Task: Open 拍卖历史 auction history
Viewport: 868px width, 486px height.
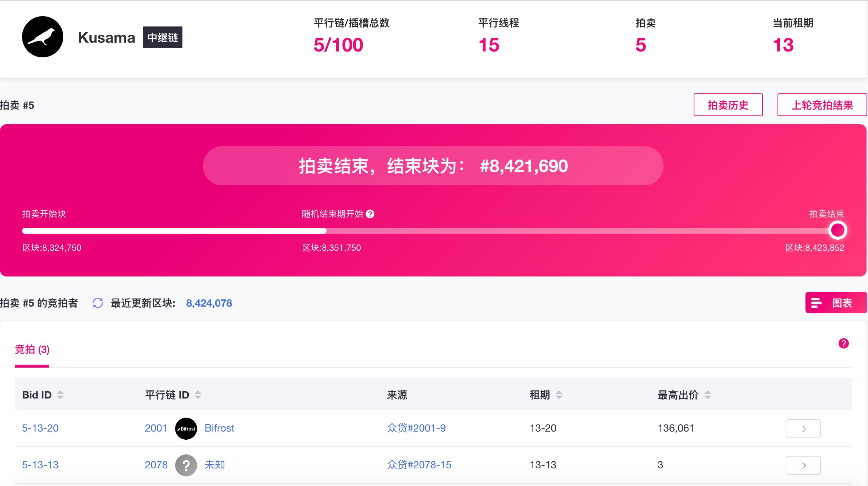Action: pyautogui.click(x=728, y=104)
